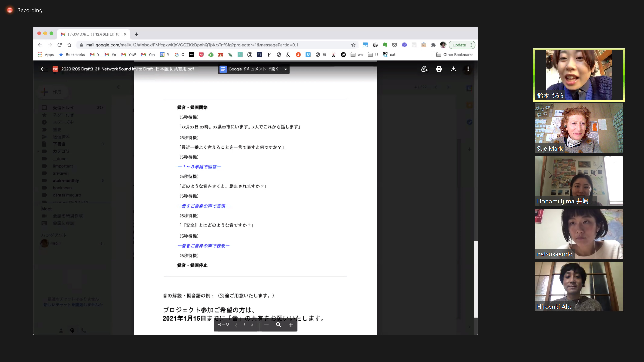Click the browser address bar URL
Viewport: 644px width, 362px height.
click(x=192, y=45)
